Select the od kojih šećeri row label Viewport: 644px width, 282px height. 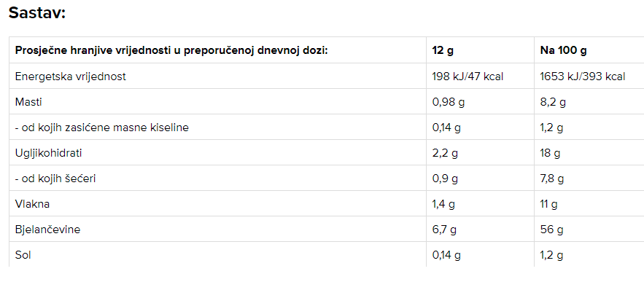click(x=55, y=179)
